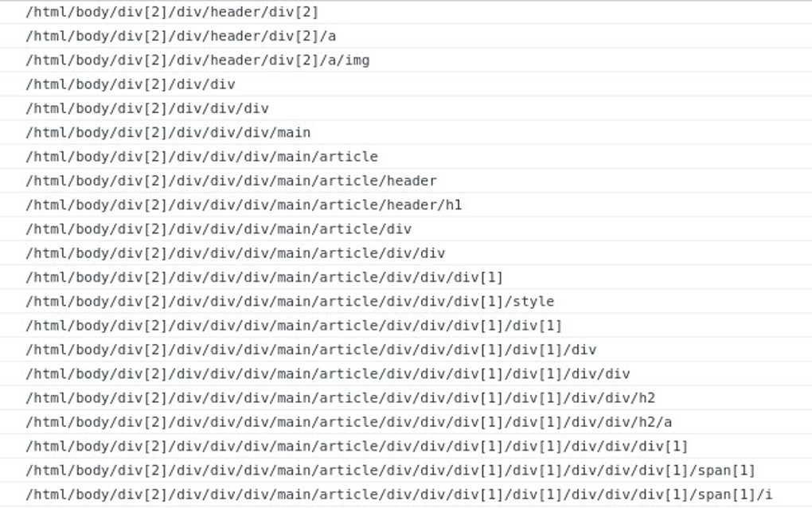Click the XPath row ending header/div[2]/a
The image size is (812, 508).
tap(406, 36)
